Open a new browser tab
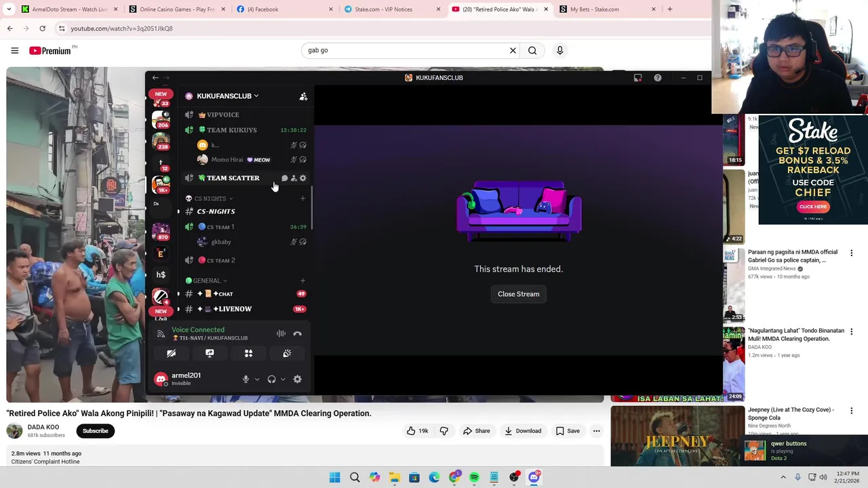This screenshot has height=488, width=868. pyautogui.click(x=669, y=9)
